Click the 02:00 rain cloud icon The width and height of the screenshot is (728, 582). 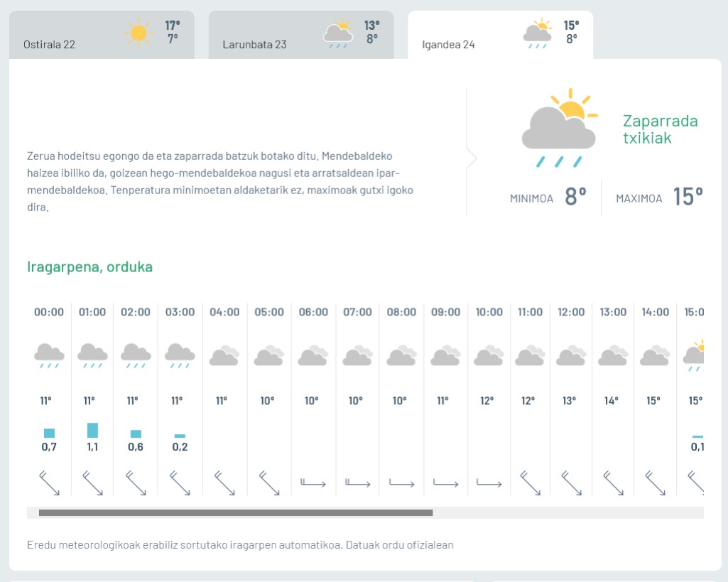pyautogui.click(x=136, y=356)
